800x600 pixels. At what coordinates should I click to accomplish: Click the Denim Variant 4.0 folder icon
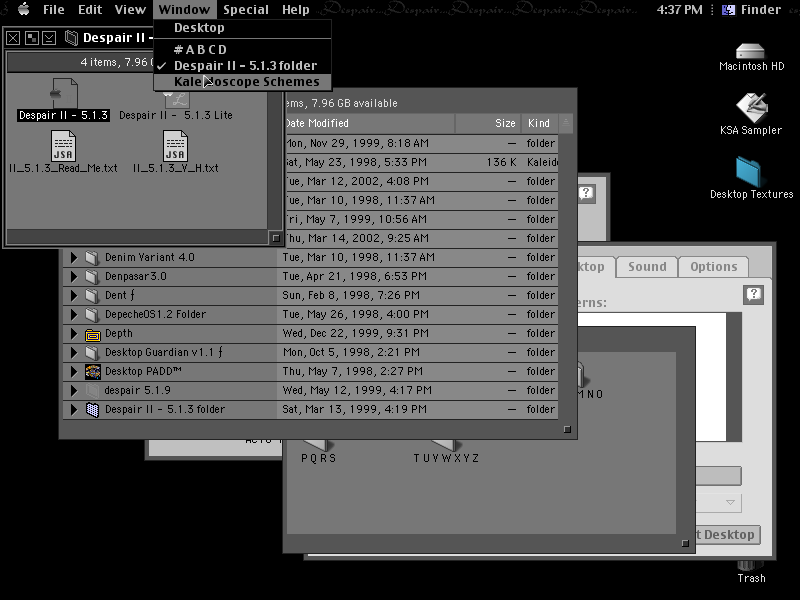[x=92, y=258]
